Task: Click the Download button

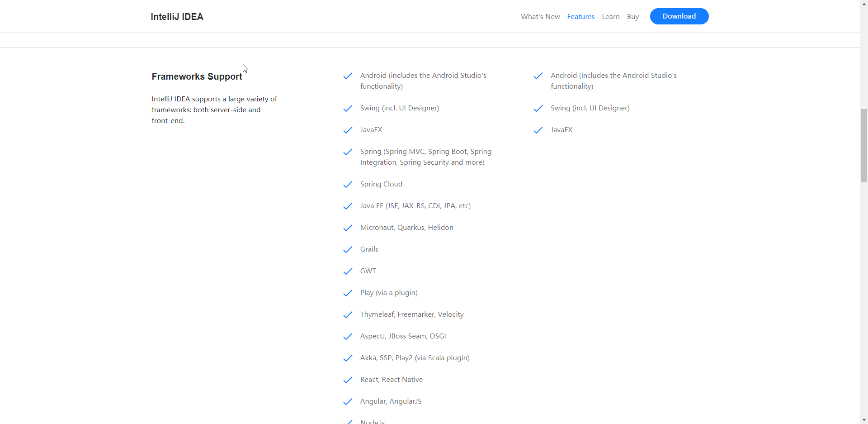Action: [x=679, y=16]
